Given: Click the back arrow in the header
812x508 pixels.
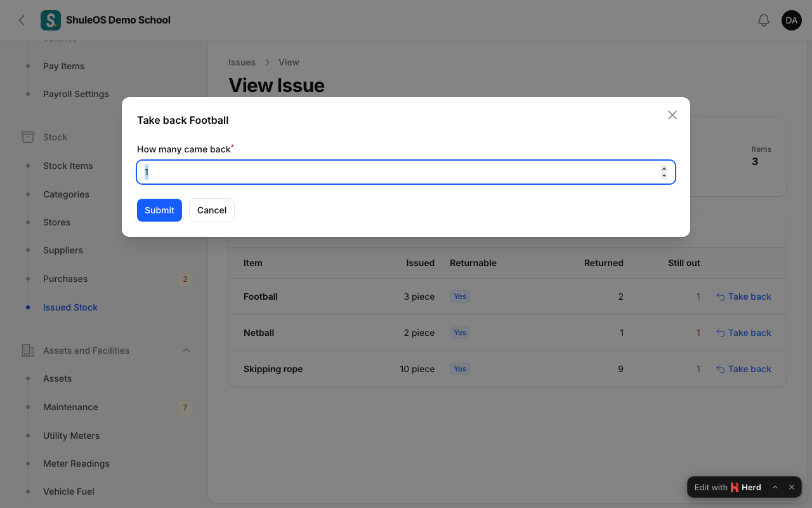Looking at the screenshot, I should 22,20.
